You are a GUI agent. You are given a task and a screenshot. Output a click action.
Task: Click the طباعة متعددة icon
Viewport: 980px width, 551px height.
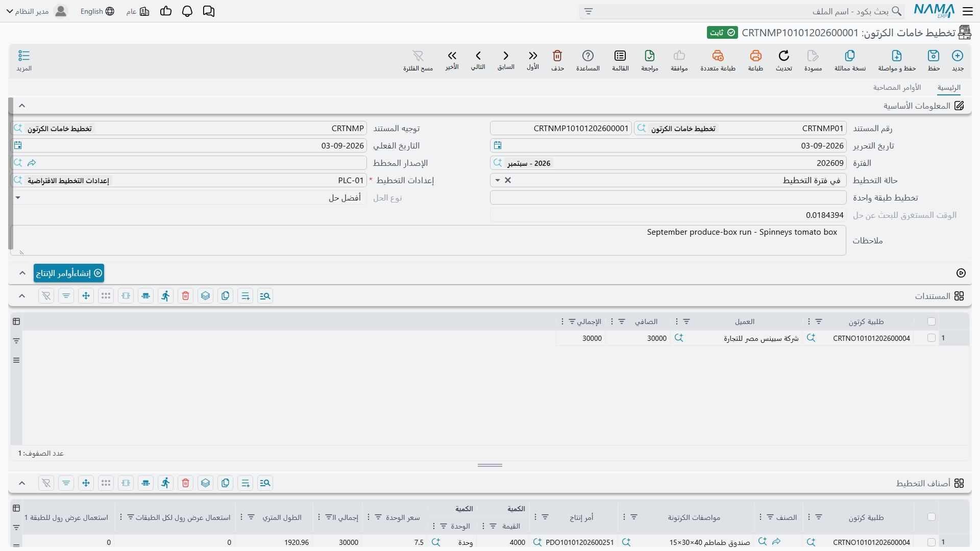[x=718, y=56]
